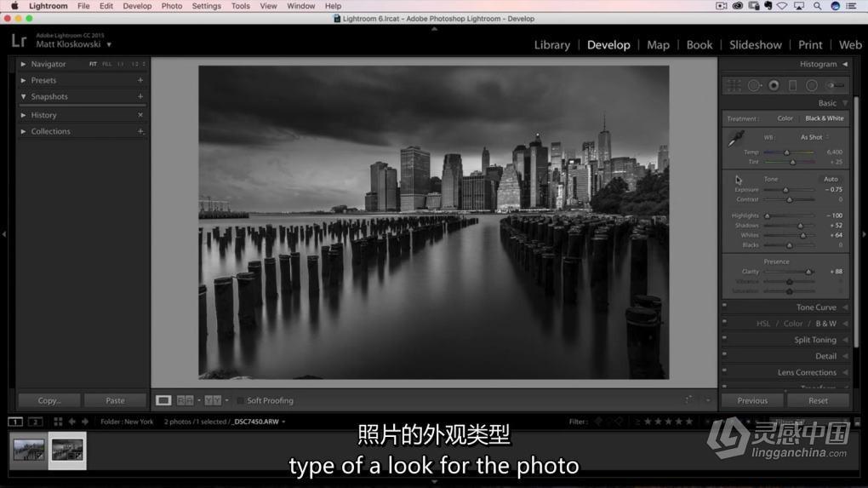This screenshot has width=868, height=488.
Task: Select the Crop Overlay tool
Action: coord(734,85)
